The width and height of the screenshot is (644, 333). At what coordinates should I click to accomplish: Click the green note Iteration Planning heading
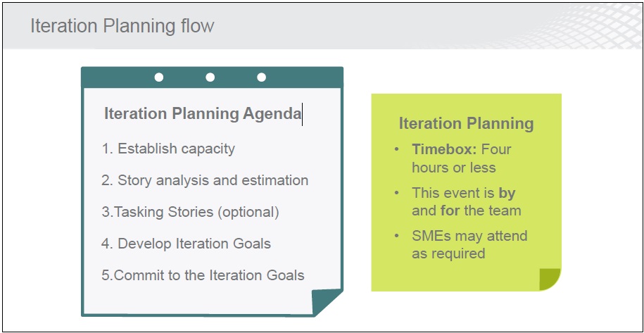pyautogui.click(x=466, y=124)
